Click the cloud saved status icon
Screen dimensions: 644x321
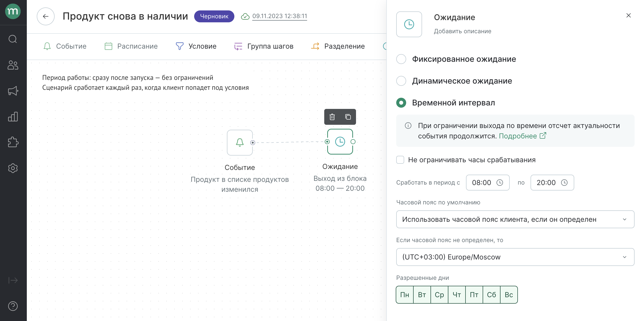[245, 16]
